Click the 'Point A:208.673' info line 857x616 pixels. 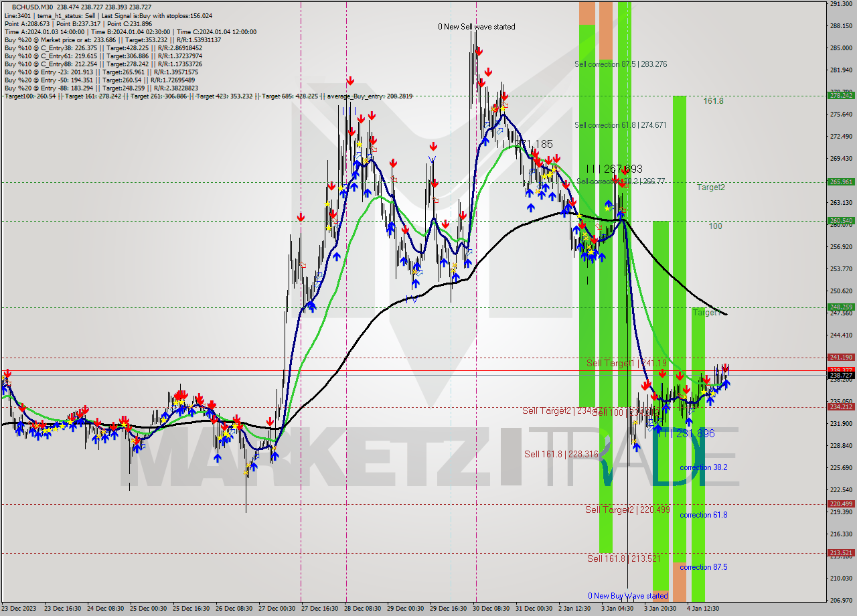click(78, 23)
